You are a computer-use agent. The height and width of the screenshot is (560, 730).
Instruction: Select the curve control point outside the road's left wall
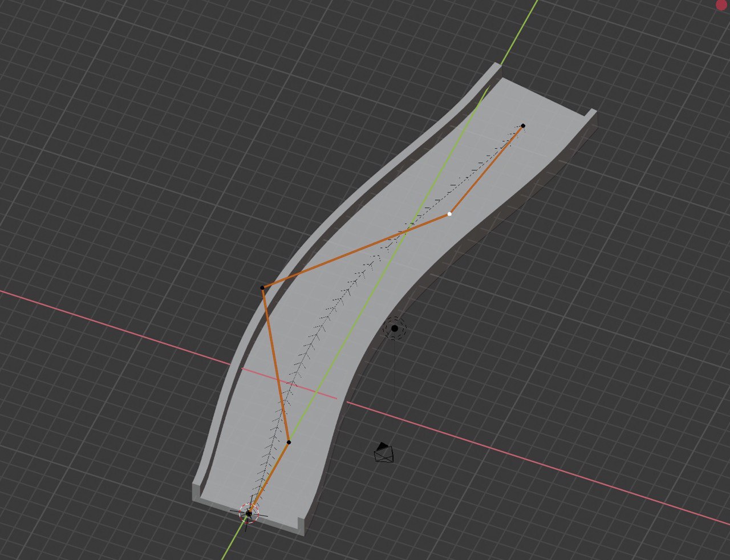click(x=262, y=288)
